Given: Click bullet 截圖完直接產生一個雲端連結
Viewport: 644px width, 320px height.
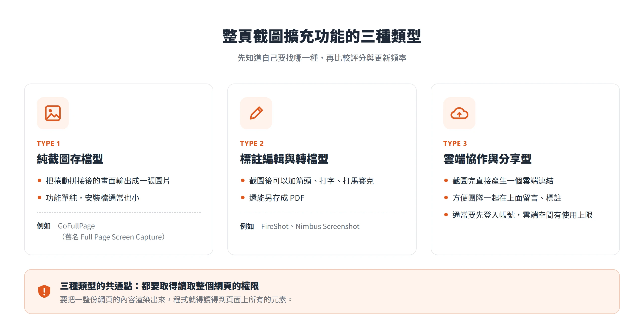Looking at the screenshot, I should point(503,181).
